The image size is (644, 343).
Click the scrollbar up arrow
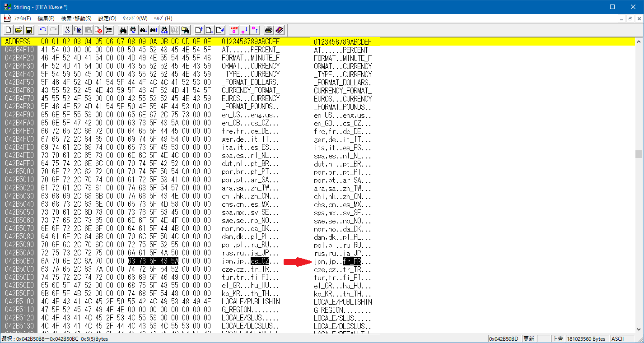639,41
